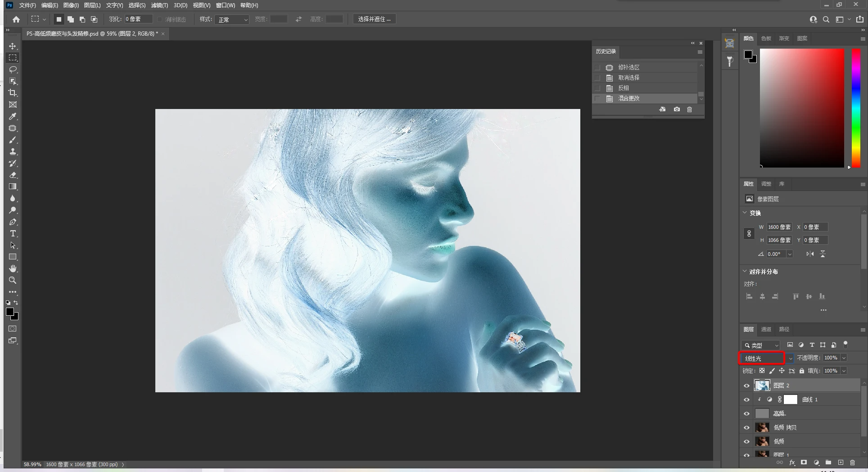Select the Horizontal Type tool

[x=13, y=233]
